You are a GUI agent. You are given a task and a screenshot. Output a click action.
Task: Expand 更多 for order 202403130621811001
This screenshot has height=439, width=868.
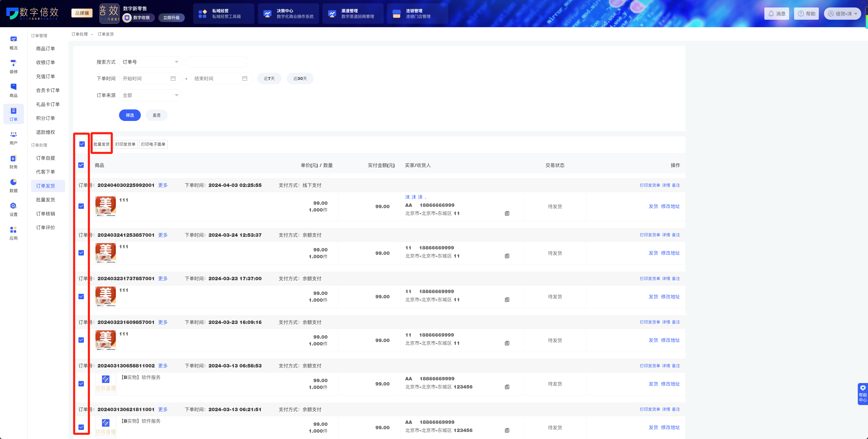pos(163,409)
